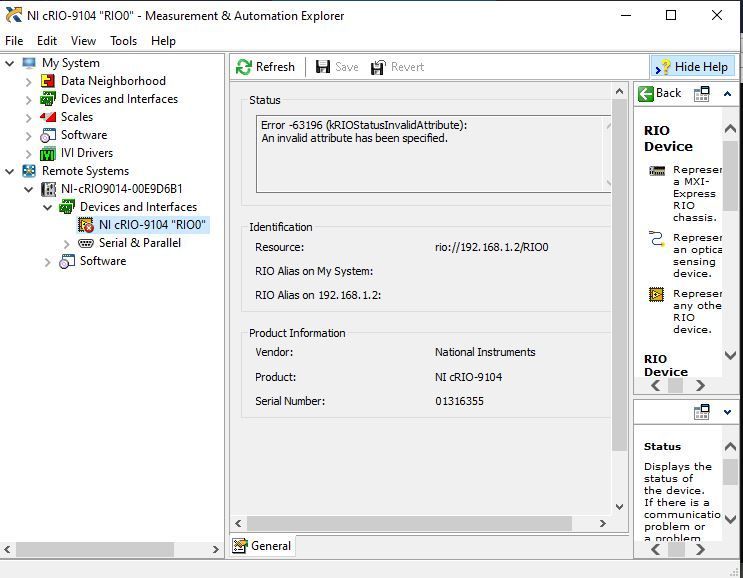Click the layout icon in lower help pane
The width and height of the screenshot is (743, 578).
point(701,412)
